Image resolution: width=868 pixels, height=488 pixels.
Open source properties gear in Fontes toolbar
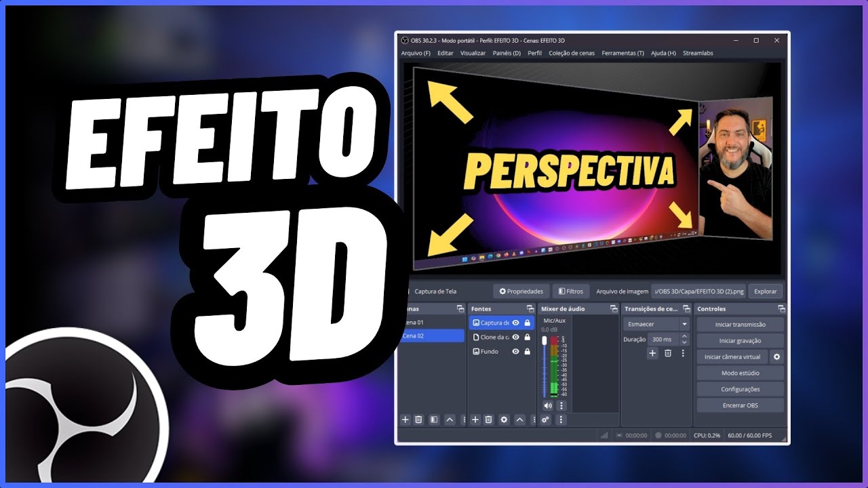(x=504, y=420)
